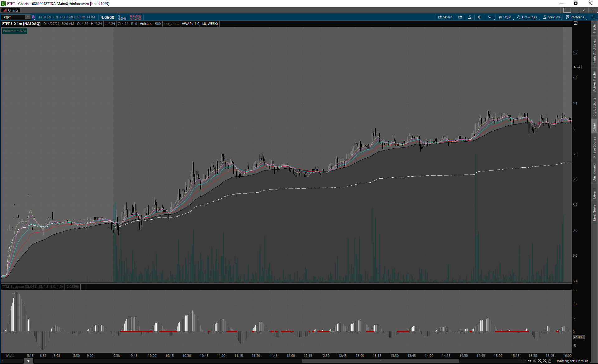Toggle the bottom collapse arrow button

pyautogui.click(x=28, y=361)
